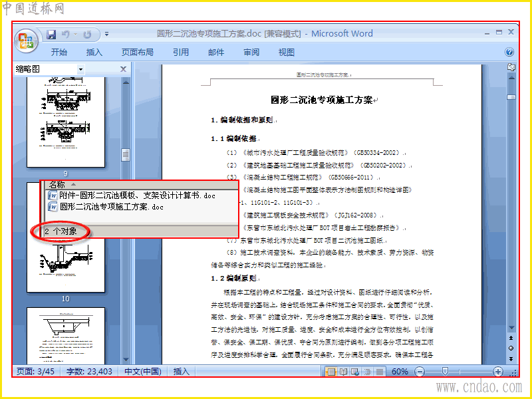Switch to Print Layout view
The width and height of the screenshot is (532, 399).
(331, 372)
